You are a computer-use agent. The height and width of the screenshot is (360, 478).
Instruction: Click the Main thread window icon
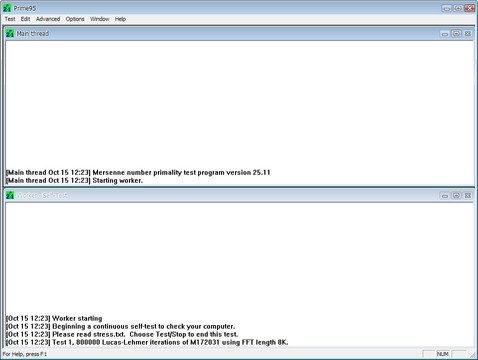click(x=10, y=33)
